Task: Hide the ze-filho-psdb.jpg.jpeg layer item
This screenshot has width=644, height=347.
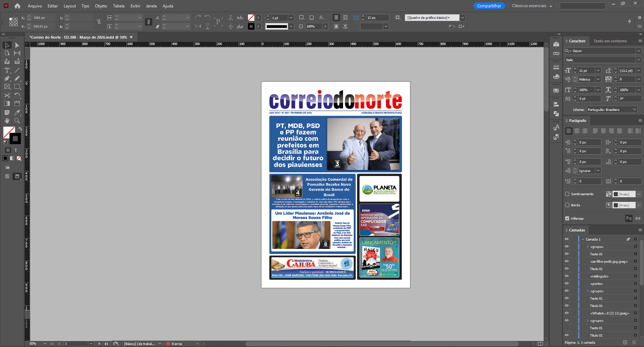Action: click(566, 261)
